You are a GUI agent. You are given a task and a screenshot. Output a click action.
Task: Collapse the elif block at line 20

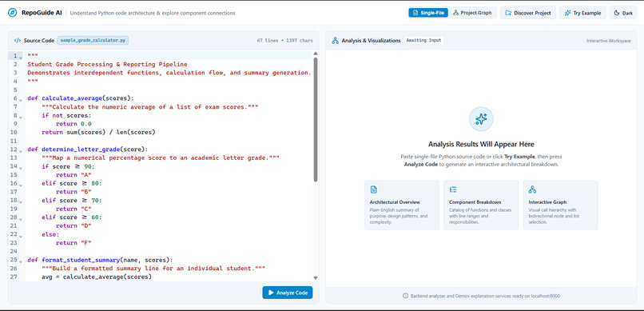click(x=21, y=218)
